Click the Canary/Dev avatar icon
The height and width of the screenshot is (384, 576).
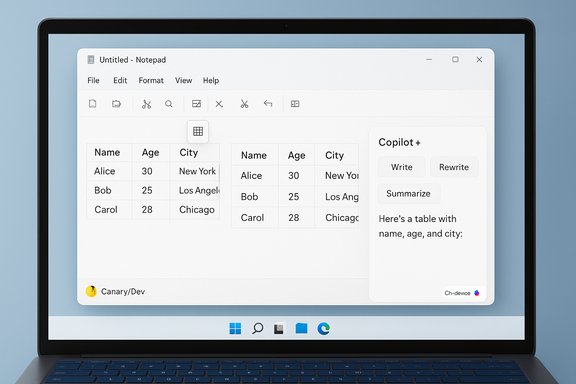coord(91,291)
